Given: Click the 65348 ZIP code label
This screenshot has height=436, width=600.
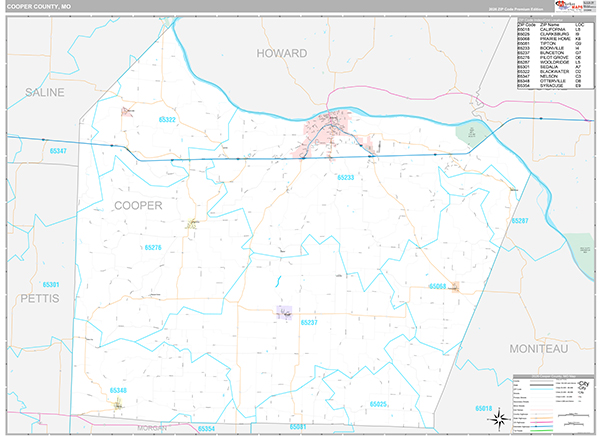Looking at the screenshot, I should point(118,390).
